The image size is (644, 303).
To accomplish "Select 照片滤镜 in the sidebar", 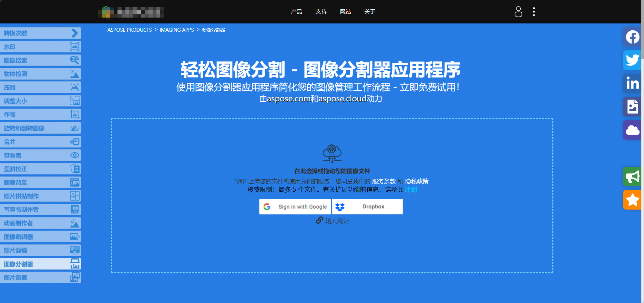I will point(41,250).
